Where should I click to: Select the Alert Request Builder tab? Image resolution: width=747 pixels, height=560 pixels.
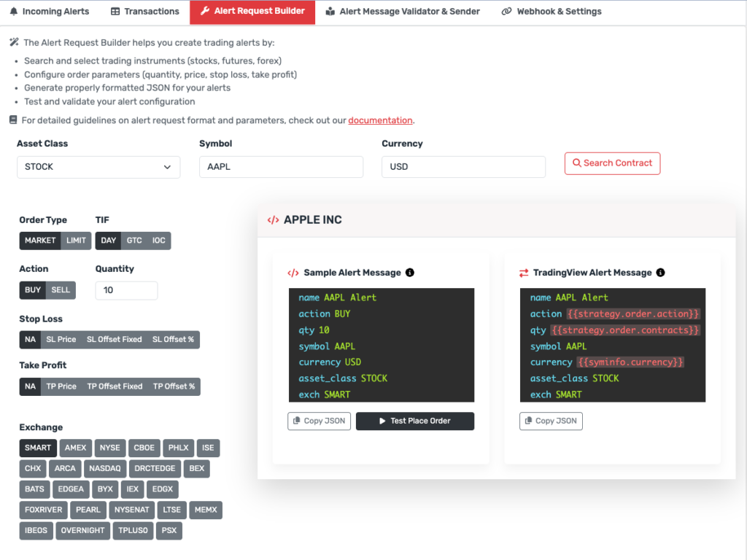252,12
